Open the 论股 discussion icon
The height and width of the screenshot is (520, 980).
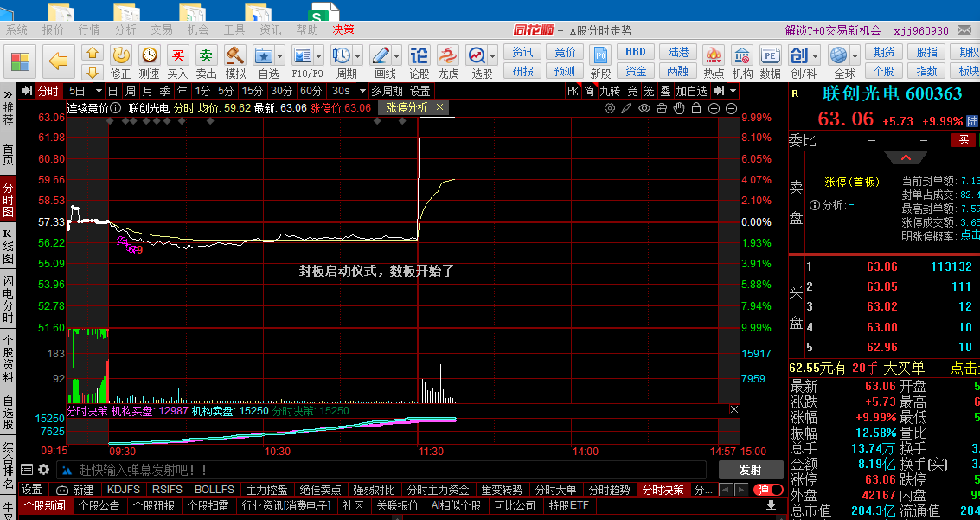419,62
